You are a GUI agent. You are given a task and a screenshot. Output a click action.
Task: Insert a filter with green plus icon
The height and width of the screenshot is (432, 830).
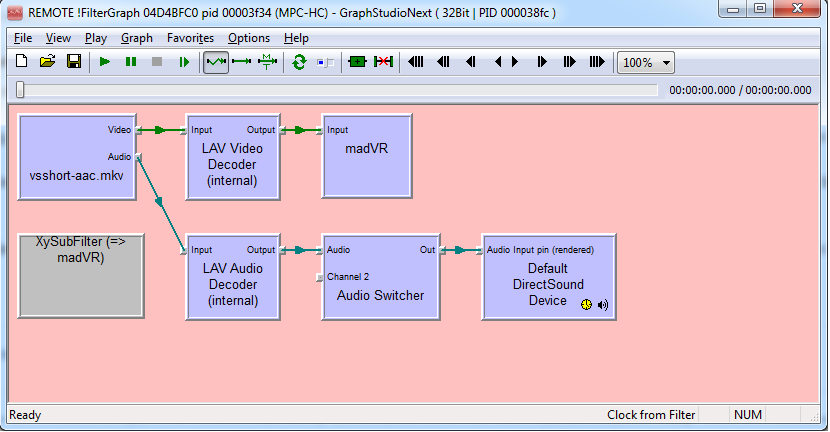[x=357, y=62]
